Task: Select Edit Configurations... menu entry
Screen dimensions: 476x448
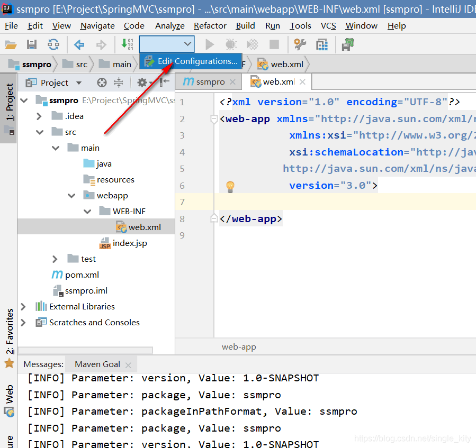Action: (x=191, y=61)
